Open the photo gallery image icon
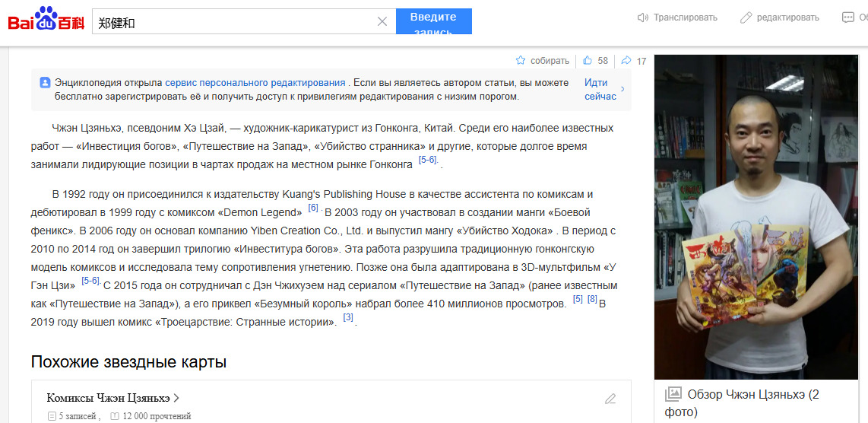 [x=673, y=394]
